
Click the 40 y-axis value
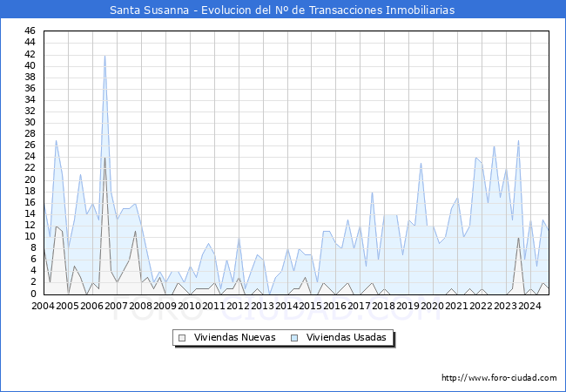30,65
